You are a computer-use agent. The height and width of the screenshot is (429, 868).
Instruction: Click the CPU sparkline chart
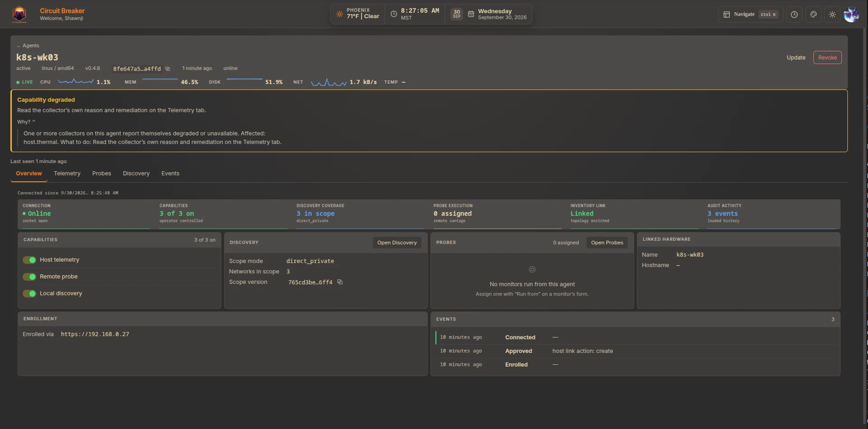pyautogui.click(x=75, y=81)
